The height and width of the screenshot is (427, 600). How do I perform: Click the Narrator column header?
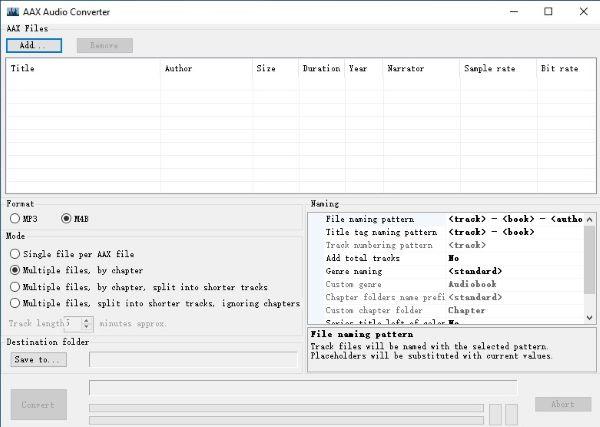click(421, 68)
